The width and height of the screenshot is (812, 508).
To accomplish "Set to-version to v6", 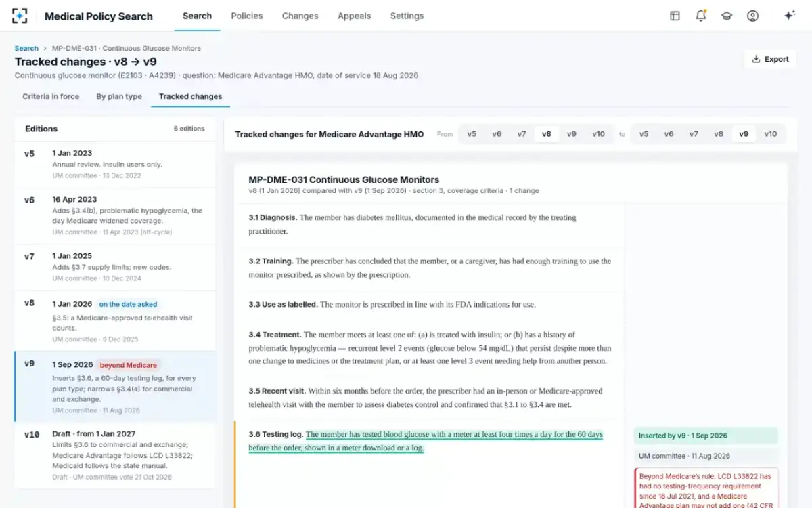I will pyautogui.click(x=669, y=134).
